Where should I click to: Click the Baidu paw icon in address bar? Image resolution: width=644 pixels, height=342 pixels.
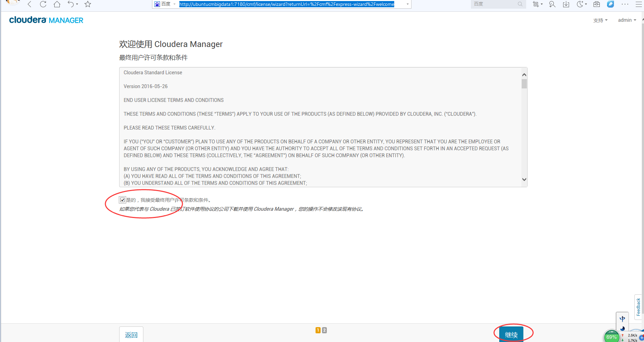157,4
